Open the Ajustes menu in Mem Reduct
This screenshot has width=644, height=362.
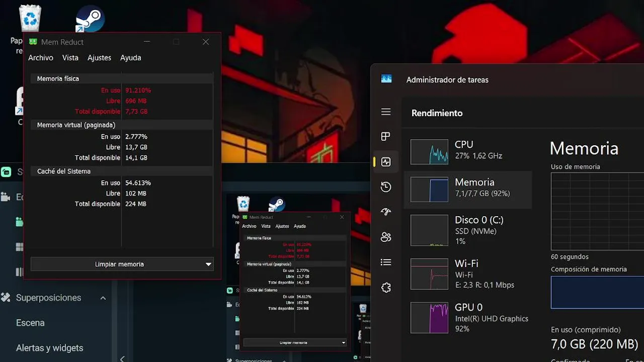point(99,58)
